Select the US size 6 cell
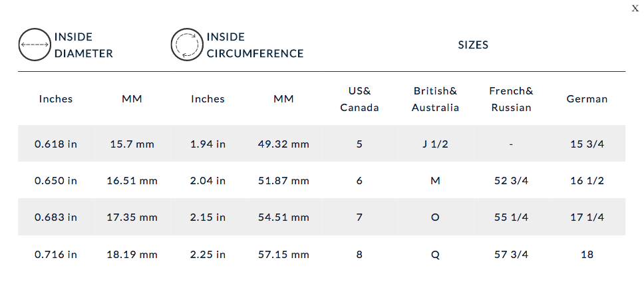Image resolution: width=644 pixels, height=290 pixels. [x=359, y=180]
